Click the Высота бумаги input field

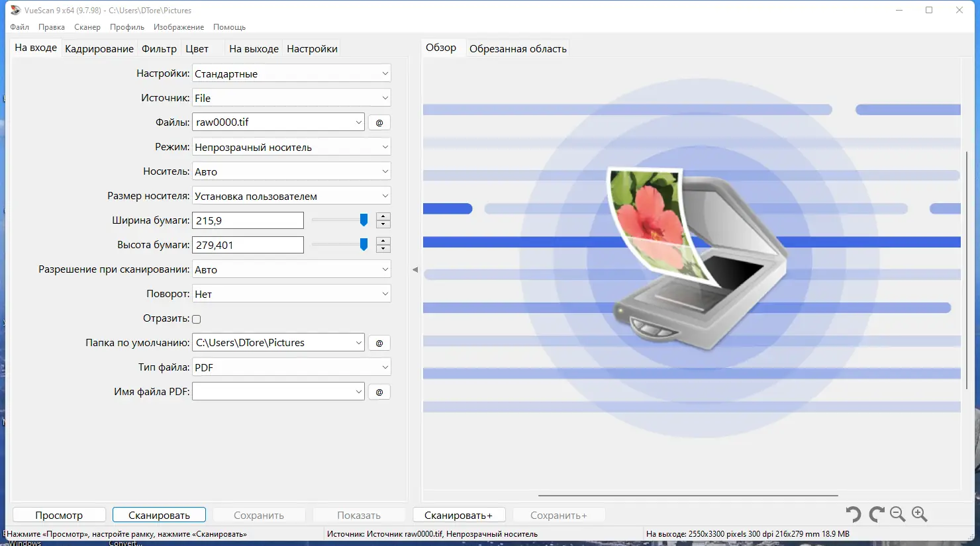248,244
